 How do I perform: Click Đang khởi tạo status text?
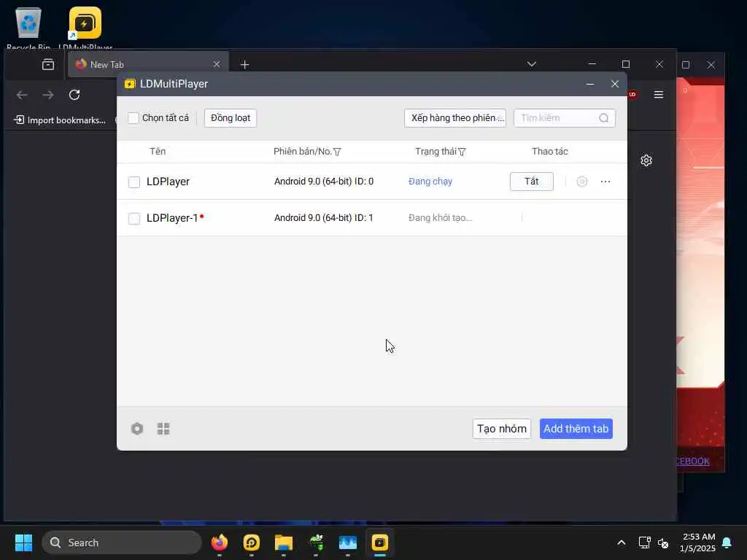pyautogui.click(x=440, y=218)
